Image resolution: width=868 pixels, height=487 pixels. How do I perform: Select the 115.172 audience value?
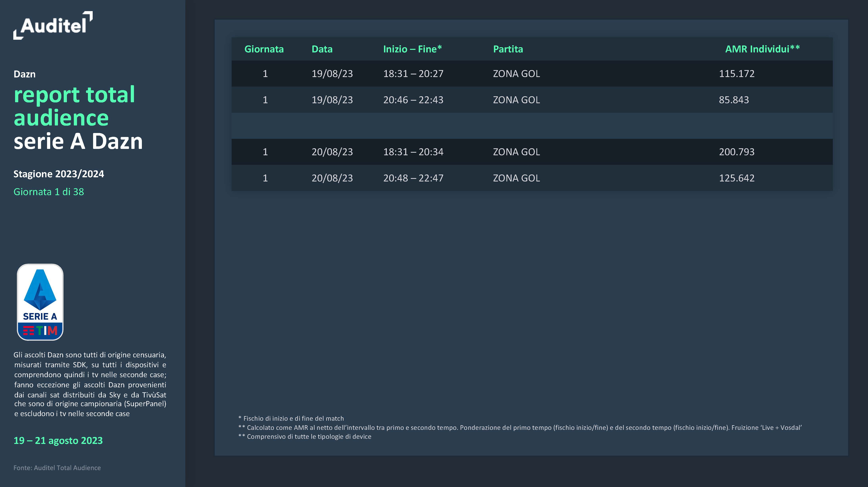point(737,74)
